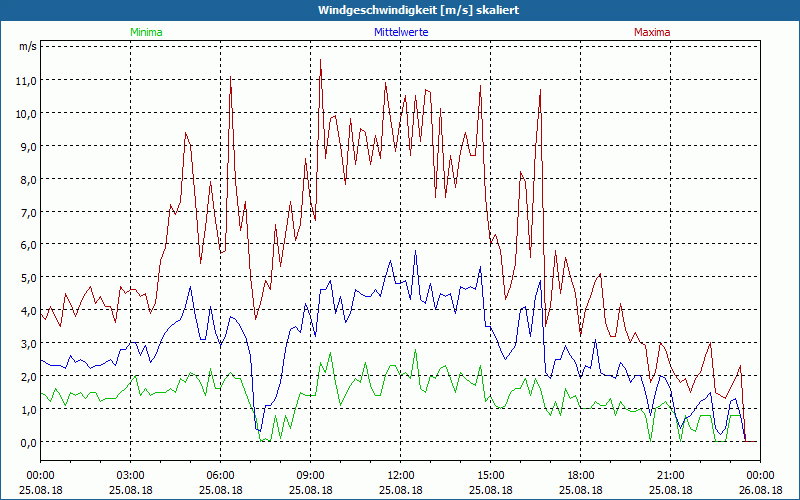
Task: Click the 9,0 y-axis value
Action: point(28,146)
